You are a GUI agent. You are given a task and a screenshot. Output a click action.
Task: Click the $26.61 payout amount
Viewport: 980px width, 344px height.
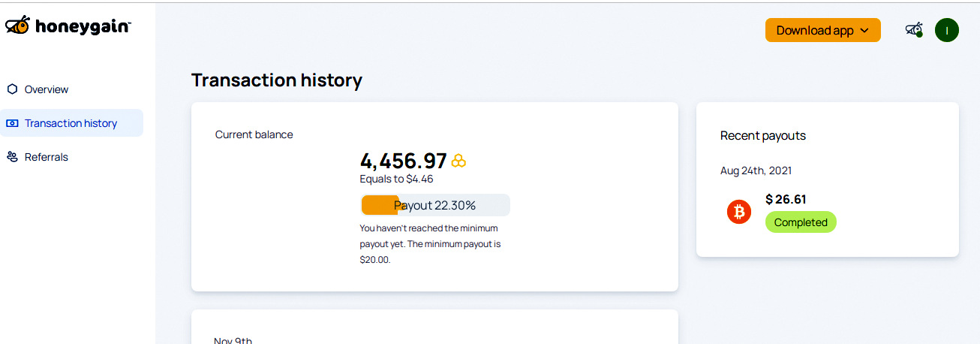tap(786, 199)
